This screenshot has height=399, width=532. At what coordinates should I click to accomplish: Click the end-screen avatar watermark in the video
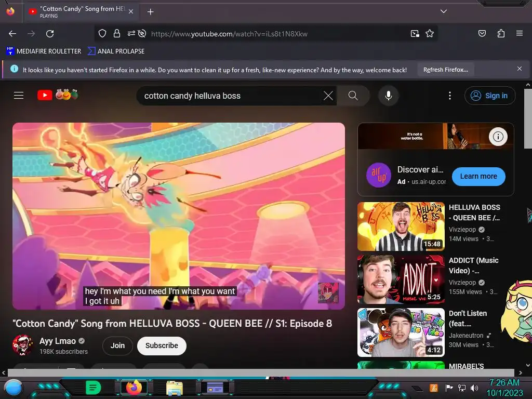click(328, 293)
